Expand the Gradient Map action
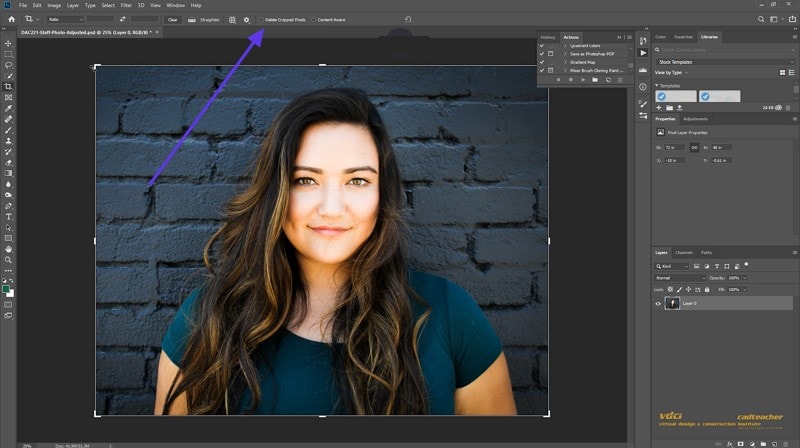The width and height of the screenshot is (800, 448). click(565, 62)
